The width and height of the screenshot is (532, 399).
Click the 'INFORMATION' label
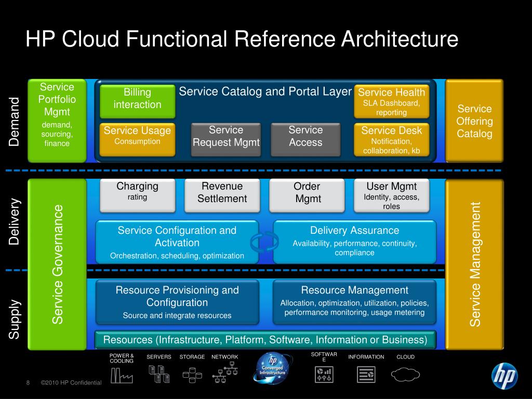pyautogui.click(x=366, y=357)
